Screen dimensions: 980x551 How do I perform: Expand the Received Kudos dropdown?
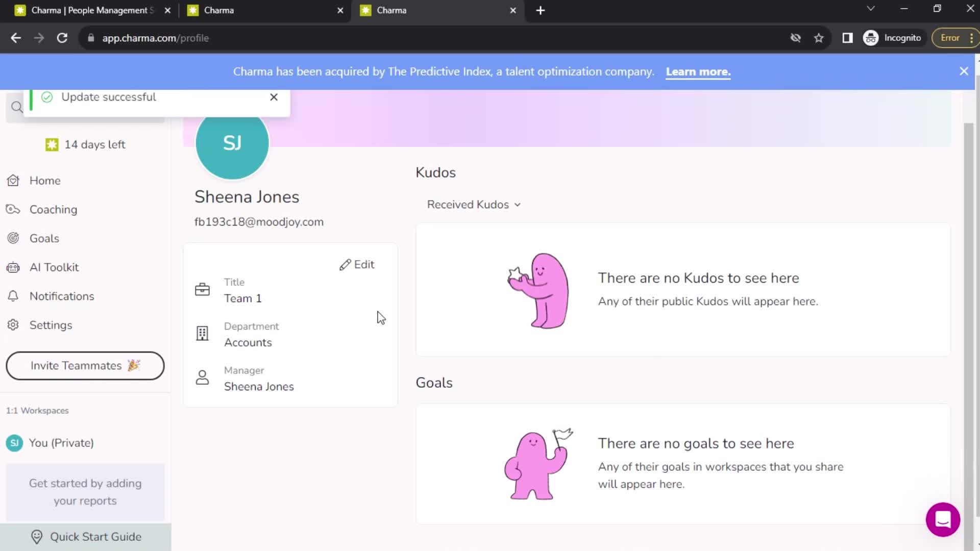click(474, 204)
